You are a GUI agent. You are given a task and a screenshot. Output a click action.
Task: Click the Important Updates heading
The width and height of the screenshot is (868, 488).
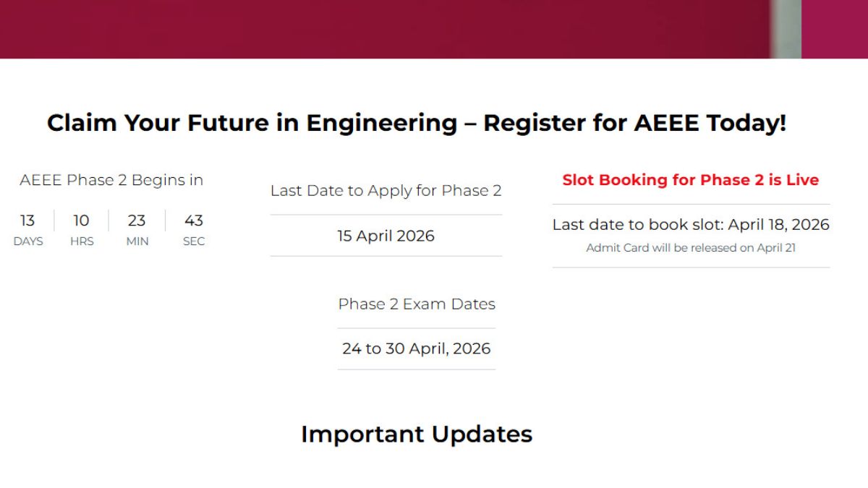(417, 434)
